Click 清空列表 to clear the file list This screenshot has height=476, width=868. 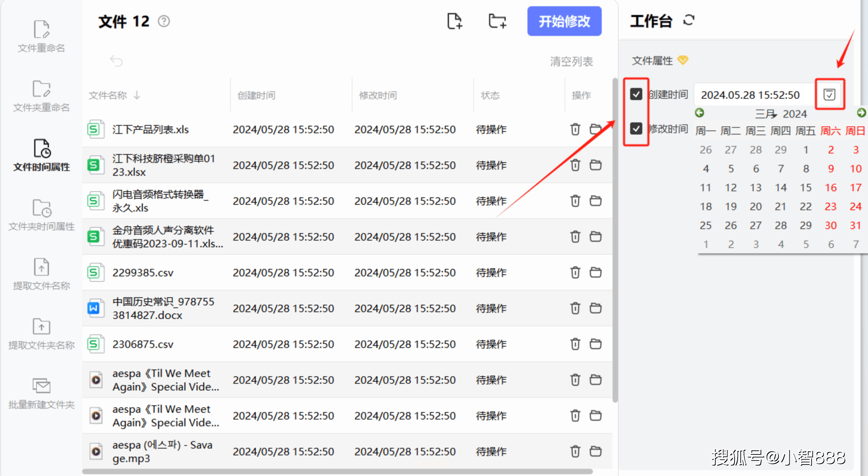572,61
